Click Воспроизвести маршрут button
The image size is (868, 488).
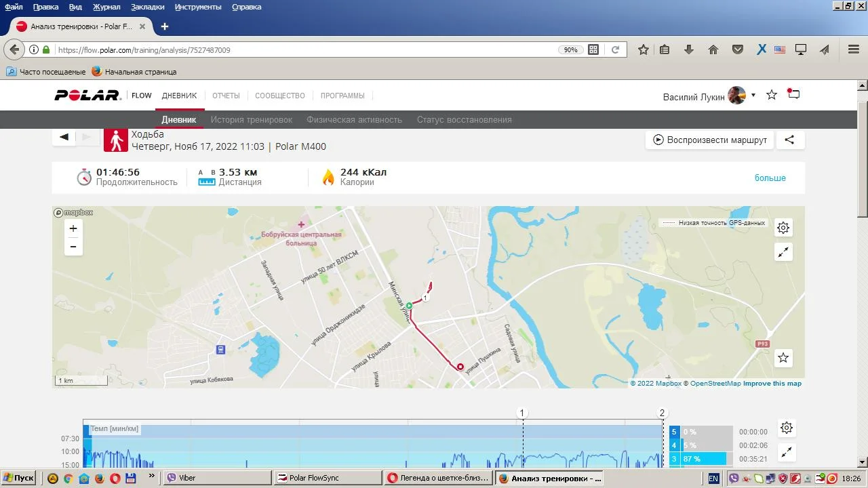pyautogui.click(x=710, y=140)
